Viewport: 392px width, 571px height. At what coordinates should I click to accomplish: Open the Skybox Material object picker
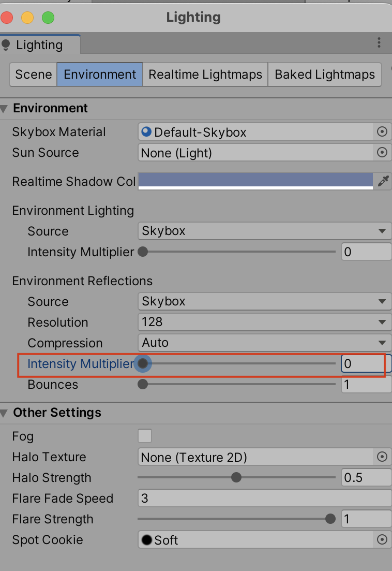point(382,132)
